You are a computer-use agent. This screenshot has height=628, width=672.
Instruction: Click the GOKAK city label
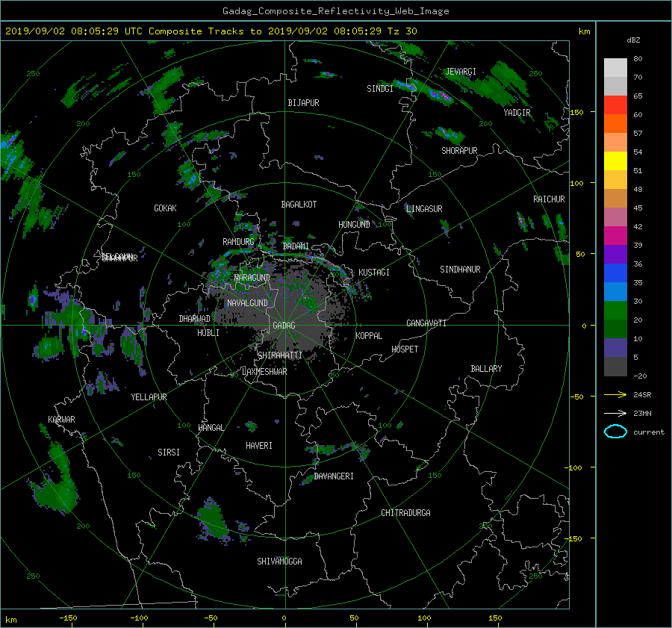166,208
